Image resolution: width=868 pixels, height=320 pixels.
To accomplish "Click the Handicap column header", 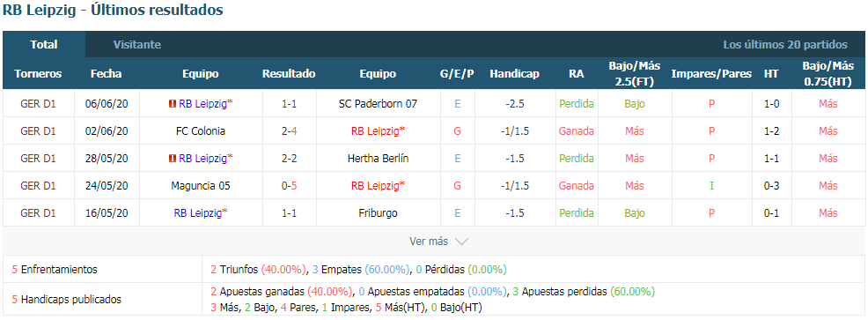I will click(x=514, y=74).
